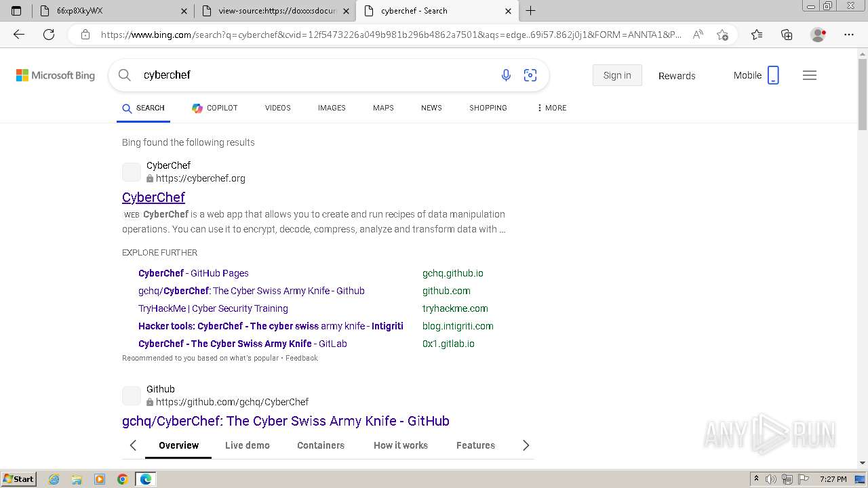Click the CyberChef site favicon
This screenshot has height=488, width=868.
132,172
